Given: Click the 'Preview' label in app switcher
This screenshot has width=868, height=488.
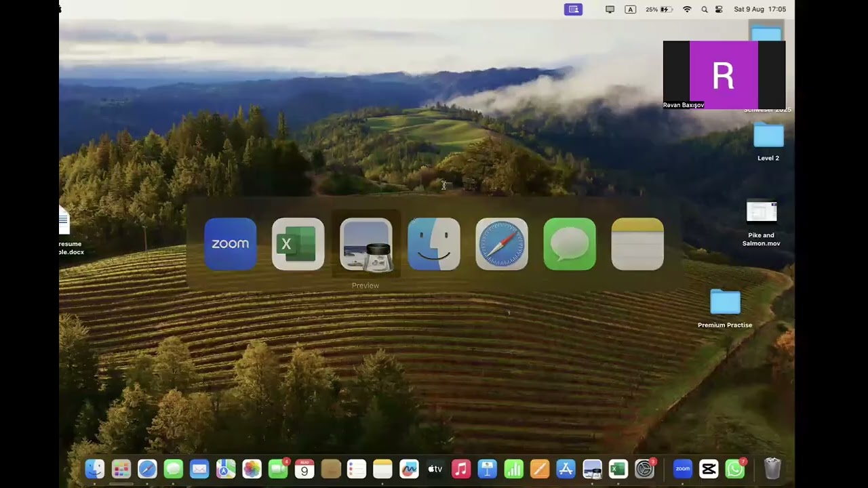Looking at the screenshot, I should [x=366, y=285].
